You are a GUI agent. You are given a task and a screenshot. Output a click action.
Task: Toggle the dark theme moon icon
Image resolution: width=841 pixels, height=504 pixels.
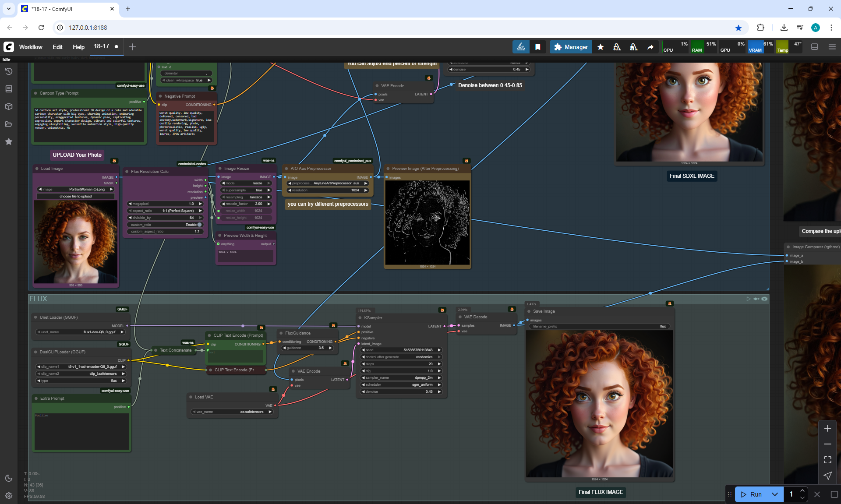click(x=9, y=478)
